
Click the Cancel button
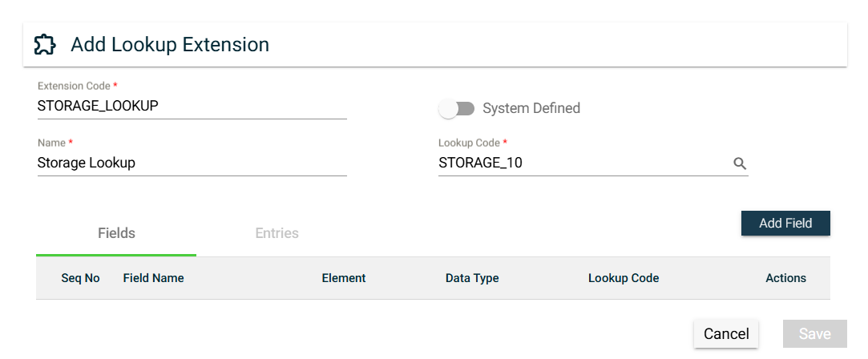coord(726,333)
